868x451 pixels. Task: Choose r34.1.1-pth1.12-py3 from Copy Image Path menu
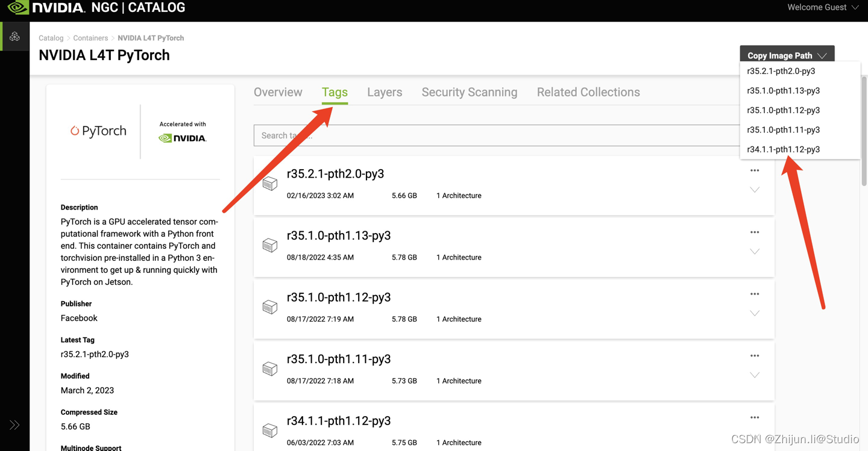coord(800,149)
